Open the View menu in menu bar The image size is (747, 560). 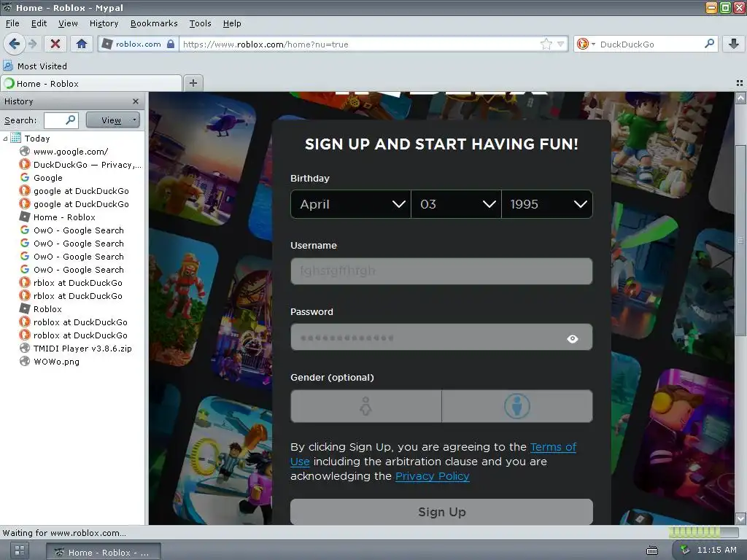tap(68, 23)
